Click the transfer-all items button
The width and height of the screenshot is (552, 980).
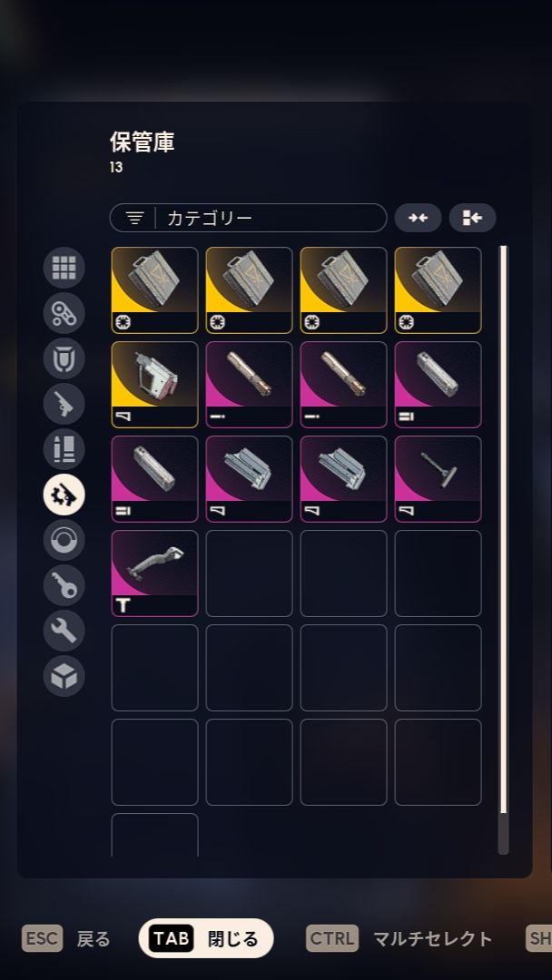tap(473, 218)
